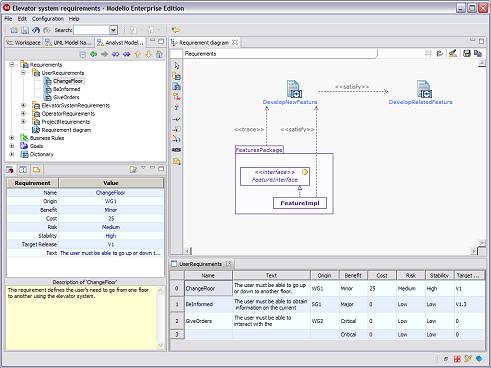This screenshot has width=491, height=368.
Task: Select BeInformed in the model tree
Action: [66, 89]
